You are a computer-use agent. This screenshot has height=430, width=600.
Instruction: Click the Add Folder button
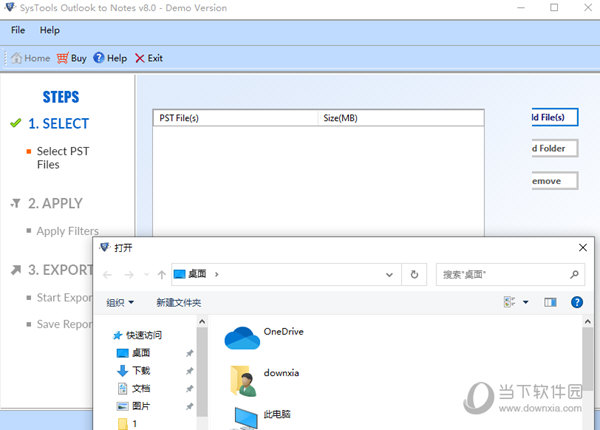pos(554,148)
